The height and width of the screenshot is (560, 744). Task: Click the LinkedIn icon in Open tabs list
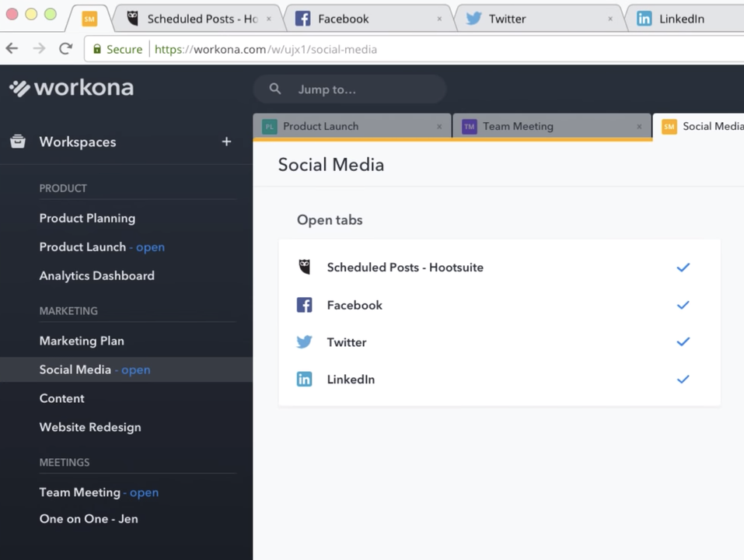coord(305,380)
